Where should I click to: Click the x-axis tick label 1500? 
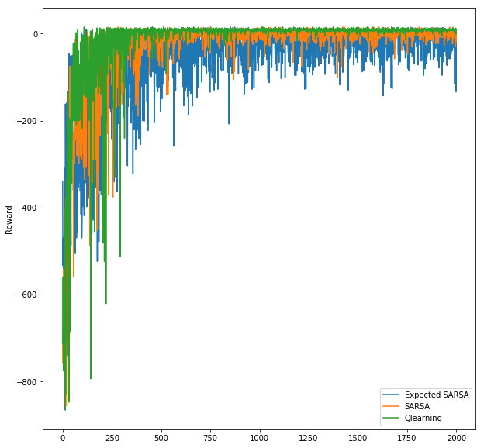tap(358, 438)
